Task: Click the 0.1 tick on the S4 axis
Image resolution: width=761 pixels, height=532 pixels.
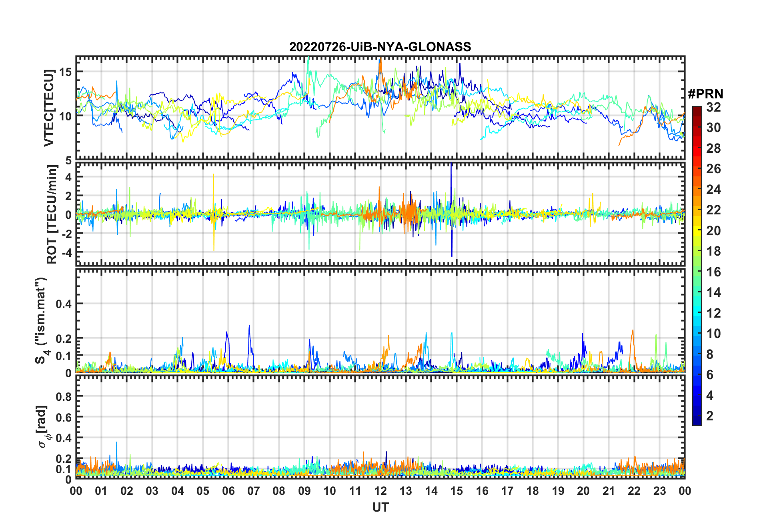Action: [x=64, y=356]
